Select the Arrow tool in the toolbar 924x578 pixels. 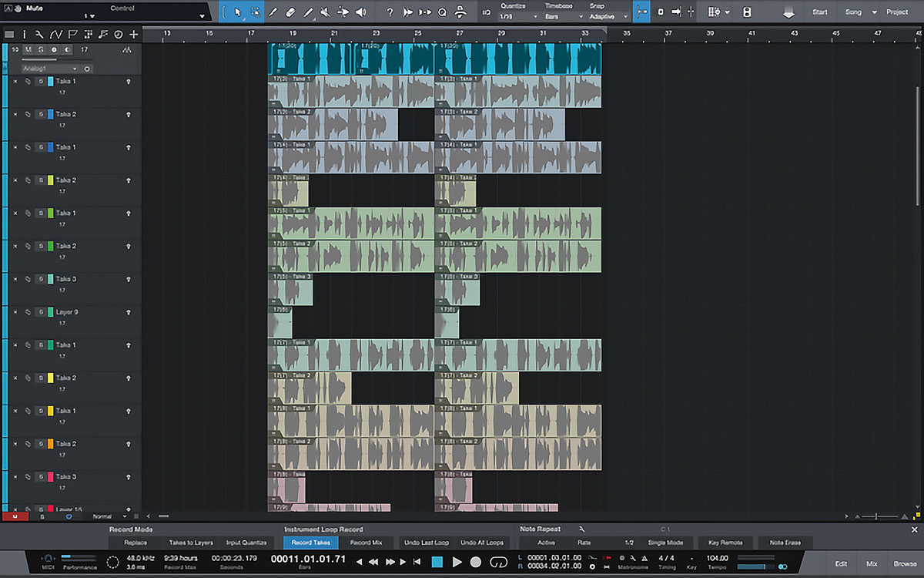236,12
